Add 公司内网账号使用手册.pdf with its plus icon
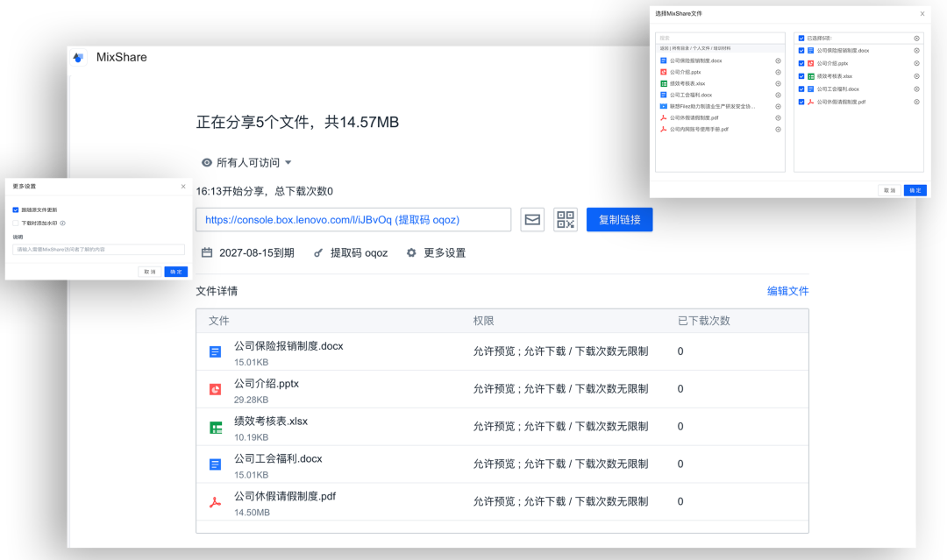Image resolution: width=947 pixels, height=560 pixels. [778, 130]
